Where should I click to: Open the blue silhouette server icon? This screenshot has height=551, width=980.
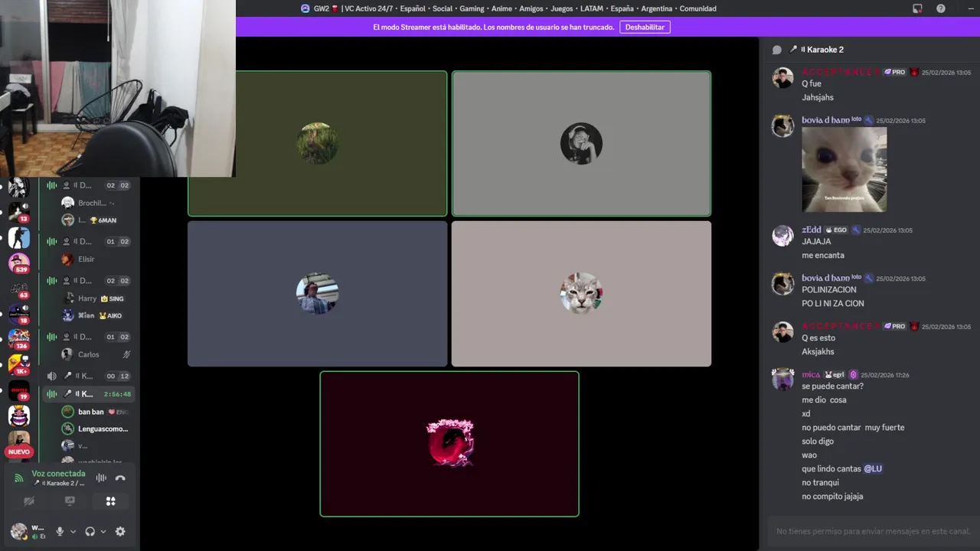pos(19,238)
